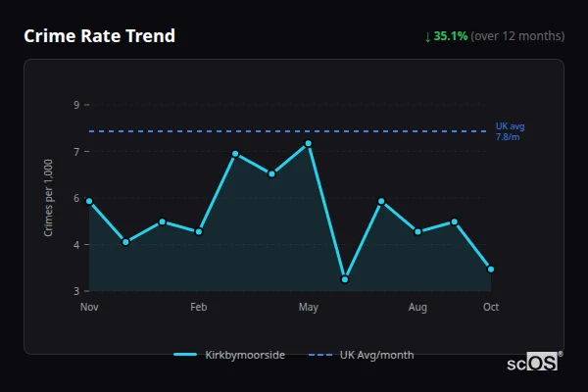Screen dimensions: 588x392
Task: Click the y-axis value 7
Action: pos(76,152)
